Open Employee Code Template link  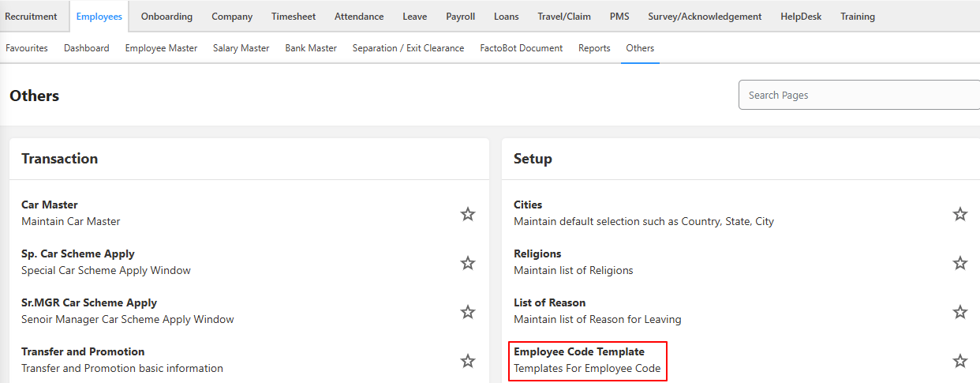[578, 352]
